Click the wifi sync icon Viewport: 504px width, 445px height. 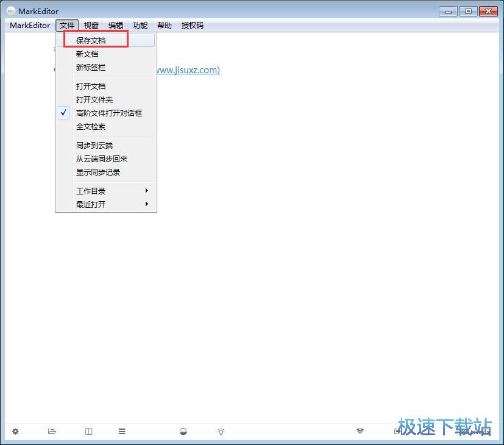[360, 431]
